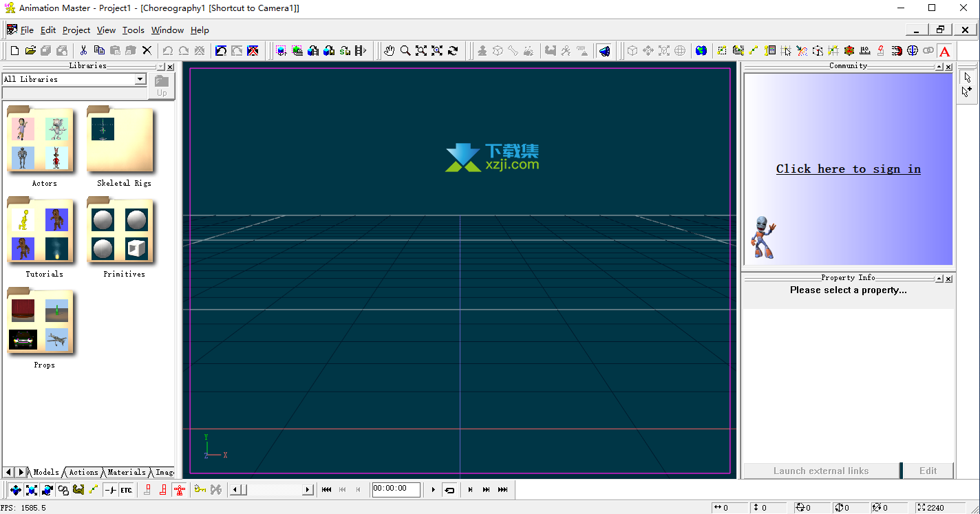
Task: Open the Edit menu
Action: 48,30
